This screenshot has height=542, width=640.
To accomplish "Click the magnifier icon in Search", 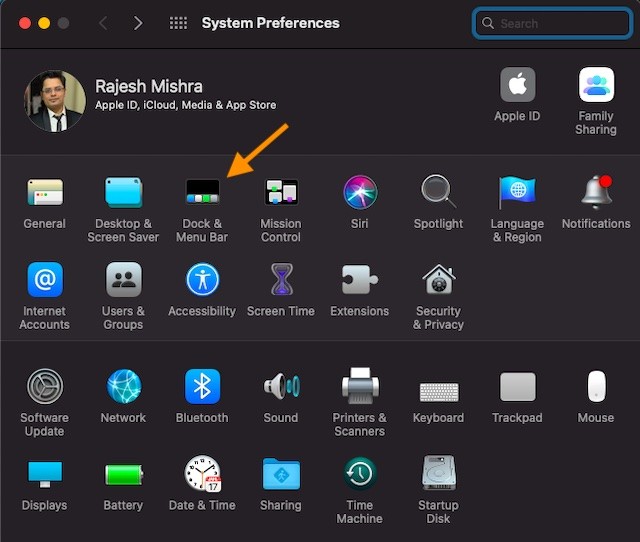I will click(x=487, y=23).
